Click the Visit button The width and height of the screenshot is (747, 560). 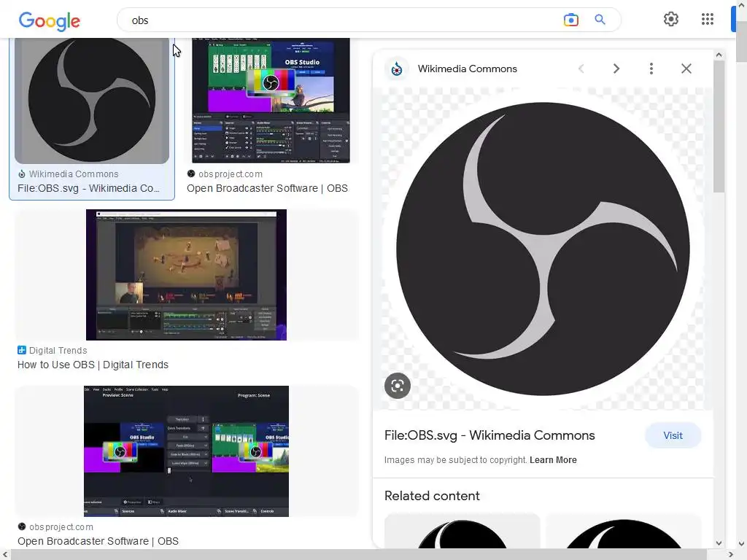[x=673, y=435]
